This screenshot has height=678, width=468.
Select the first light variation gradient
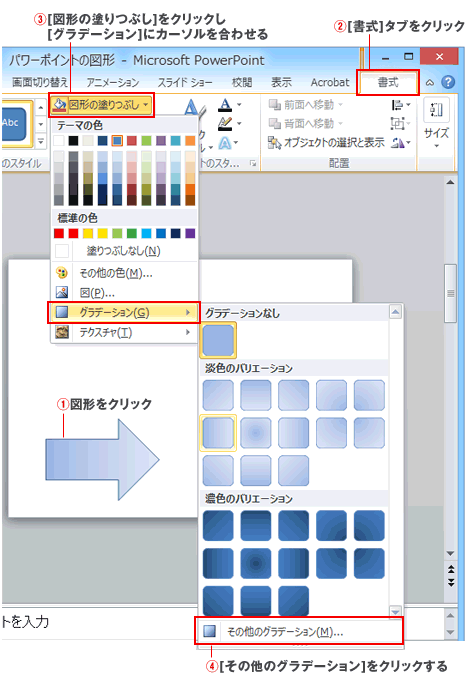click(218, 395)
